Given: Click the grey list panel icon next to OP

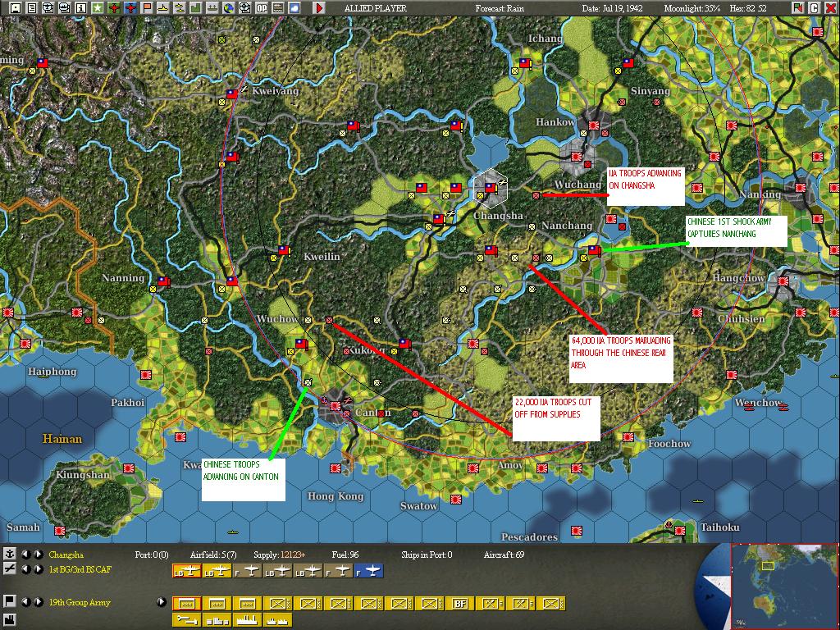Looking at the screenshot, I should click(x=277, y=8).
